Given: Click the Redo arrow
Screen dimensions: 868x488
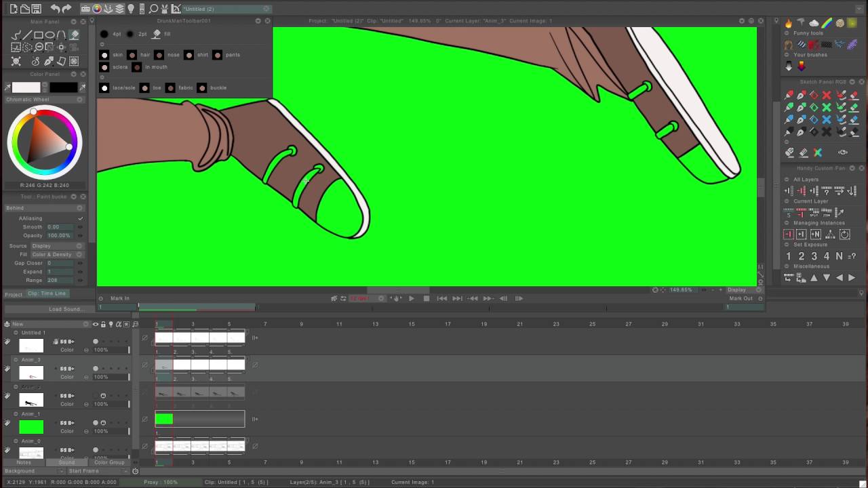Looking at the screenshot, I should point(67,9).
